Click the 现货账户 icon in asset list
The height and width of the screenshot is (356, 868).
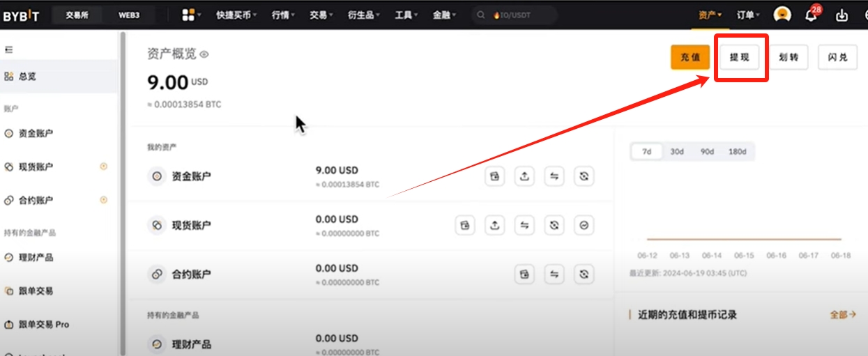(157, 225)
